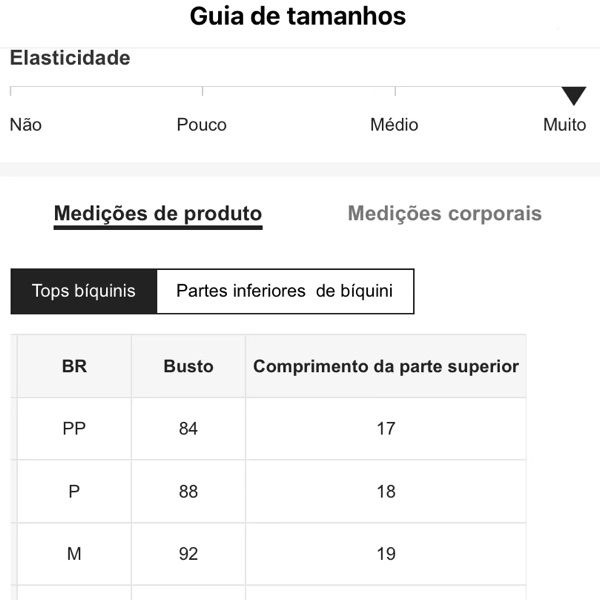Click the Guia de tamanhos title

(x=298, y=17)
